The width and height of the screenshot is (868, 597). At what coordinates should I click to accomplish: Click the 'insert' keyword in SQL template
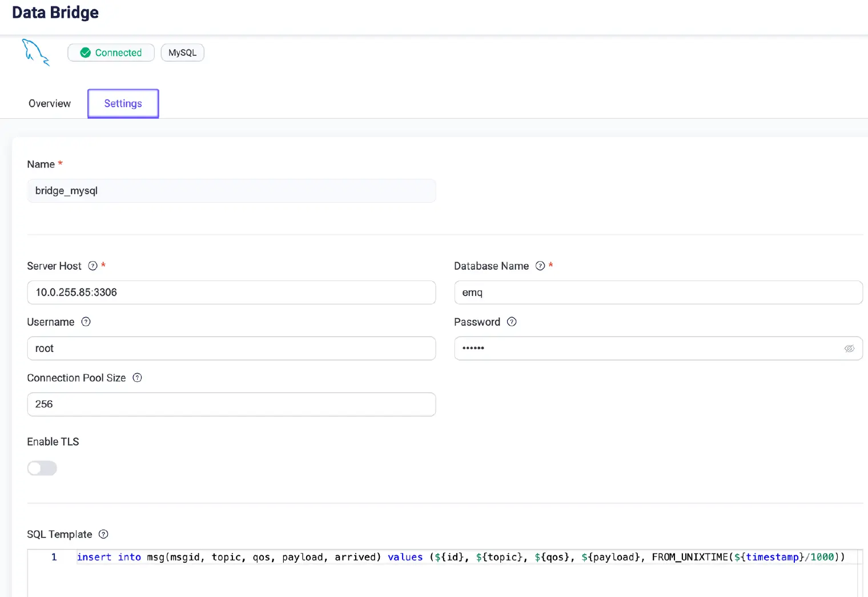tap(94, 557)
